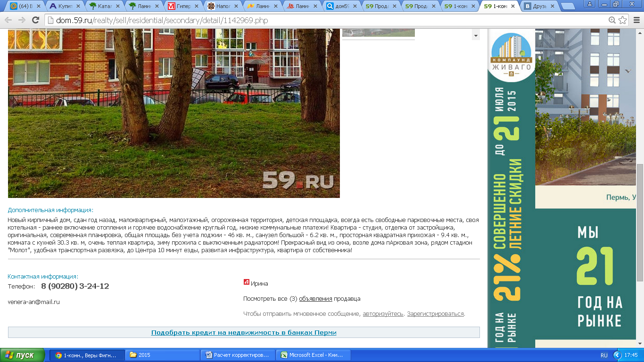Screen dimensions: 644x362
Task: Open the "объявления" seller listings link
Action: pos(315,299)
